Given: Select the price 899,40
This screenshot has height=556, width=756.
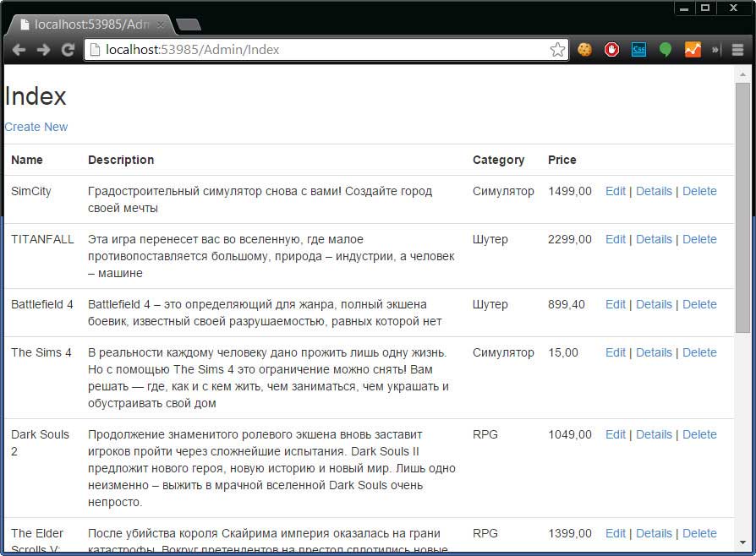Looking at the screenshot, I should 566,304.
